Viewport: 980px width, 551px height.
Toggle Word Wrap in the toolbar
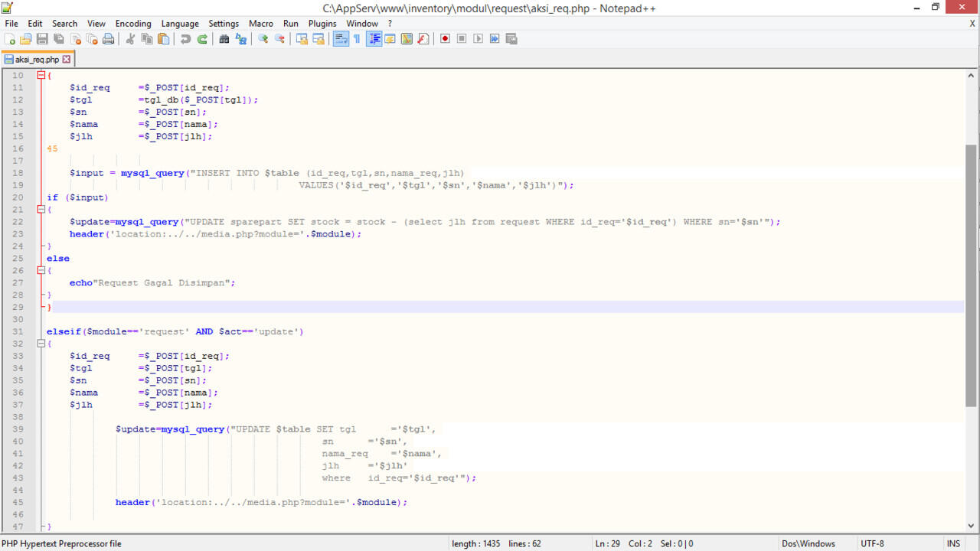(x=341, y=39)
